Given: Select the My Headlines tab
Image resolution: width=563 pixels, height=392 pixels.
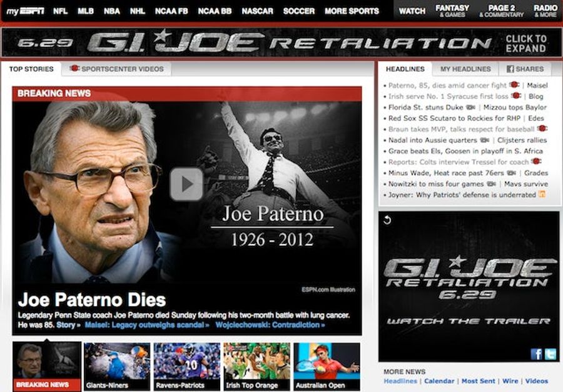Looking at the screenshot, I should [x=465, y=69].
